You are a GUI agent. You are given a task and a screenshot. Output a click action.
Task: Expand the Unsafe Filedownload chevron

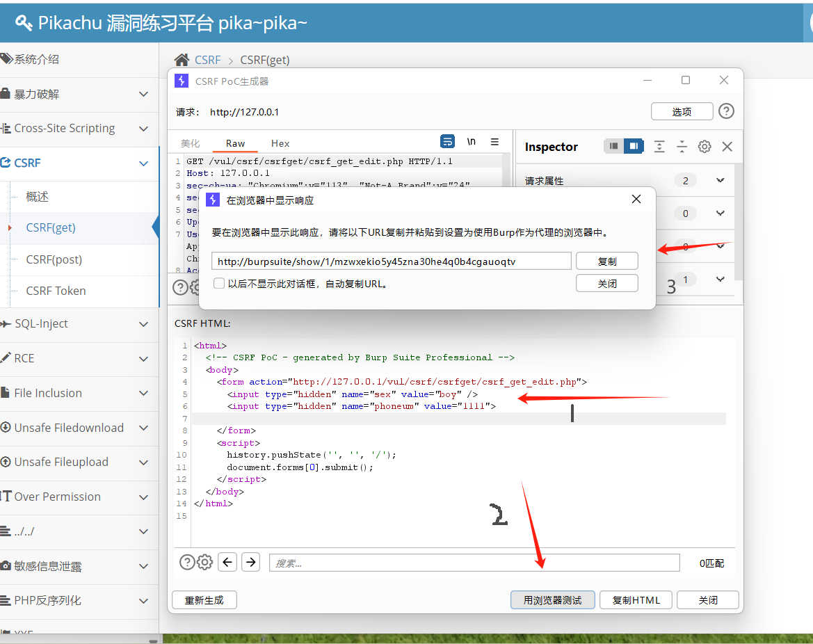(144, 428)
